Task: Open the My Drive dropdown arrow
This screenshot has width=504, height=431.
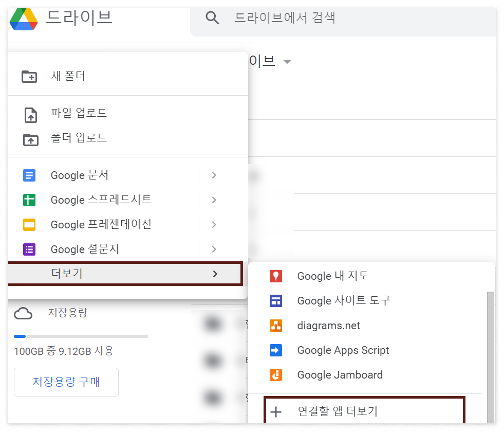Action: coord(287,62)
